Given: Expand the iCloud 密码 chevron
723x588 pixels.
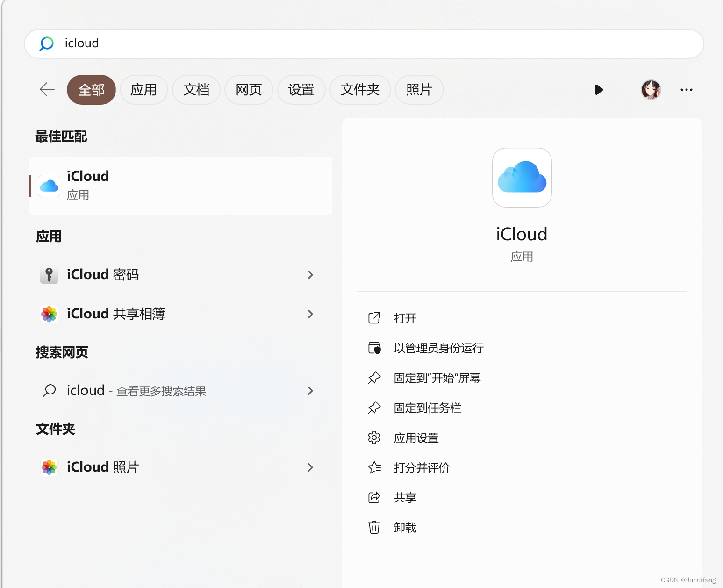Looking at the screenshot, I should pyautogui.click(x=310, y=275).
